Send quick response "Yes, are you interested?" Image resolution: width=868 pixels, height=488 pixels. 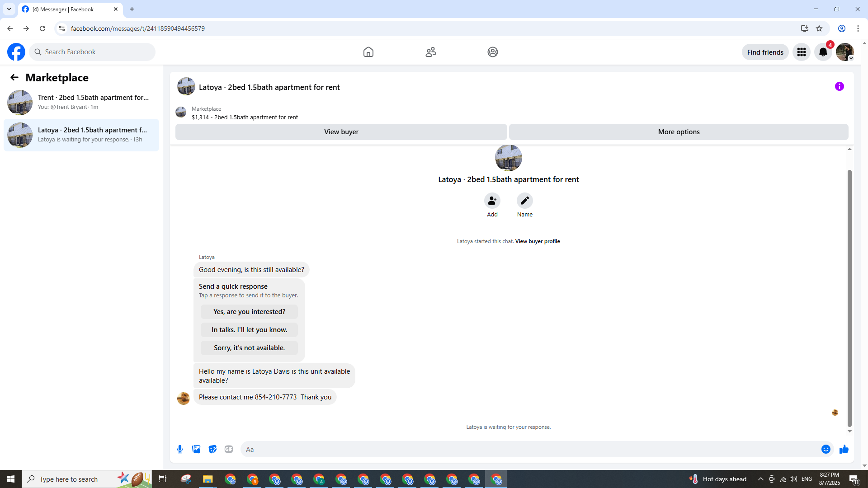249,312
